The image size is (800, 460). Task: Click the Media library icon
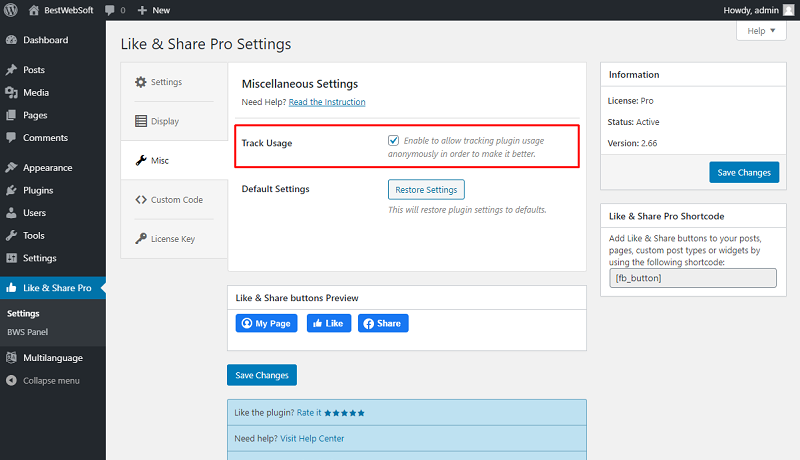11,92
